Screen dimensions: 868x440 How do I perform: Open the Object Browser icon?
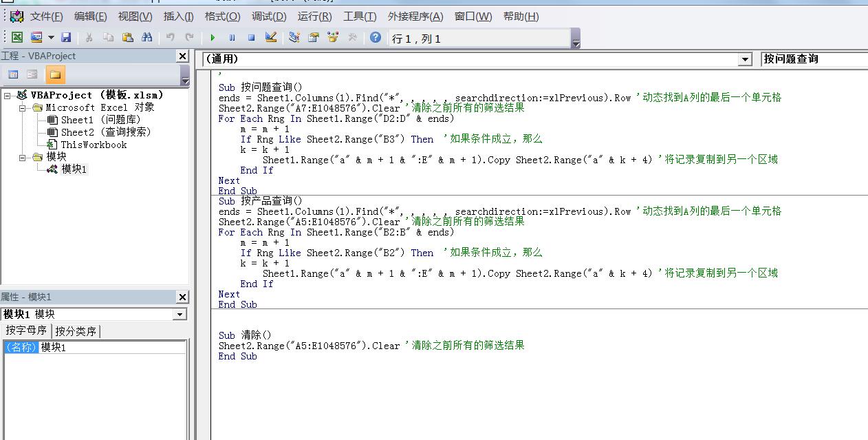[x=333, y=38]
